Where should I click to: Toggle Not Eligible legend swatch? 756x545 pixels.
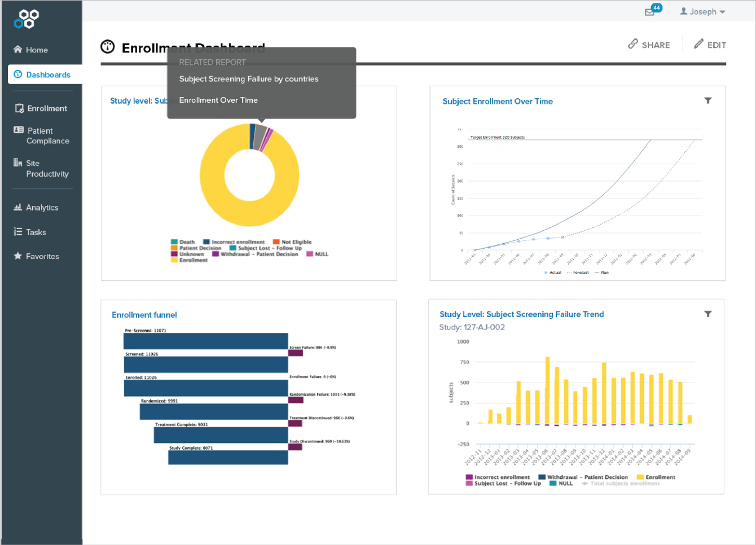[x=276, y=242]
